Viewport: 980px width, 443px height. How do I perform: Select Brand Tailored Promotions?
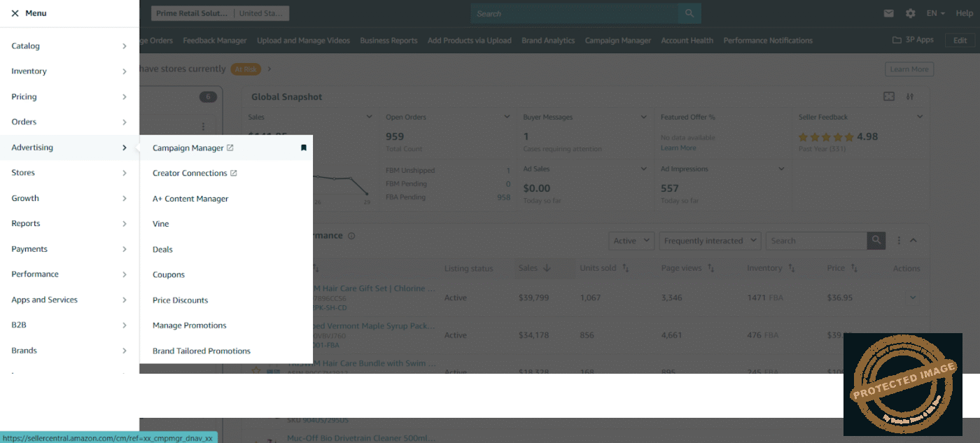coord(202,351)
